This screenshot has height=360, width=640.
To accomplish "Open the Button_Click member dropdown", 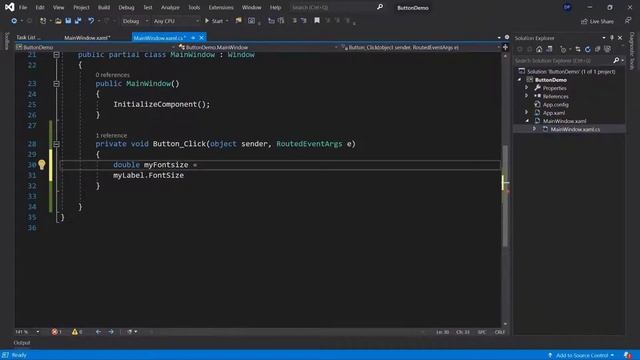I will pyautogui.click(x=420, y=47).
